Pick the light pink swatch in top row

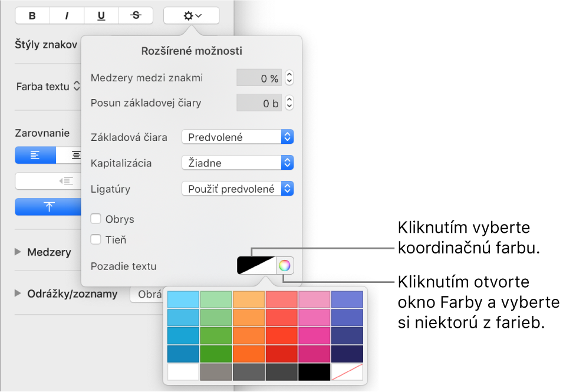point(314,299)
